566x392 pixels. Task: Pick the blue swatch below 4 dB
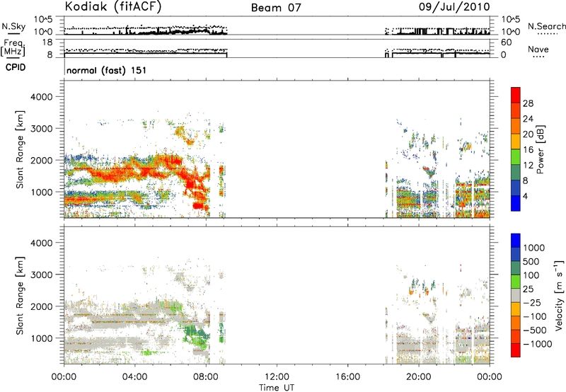tap(516, 203)
